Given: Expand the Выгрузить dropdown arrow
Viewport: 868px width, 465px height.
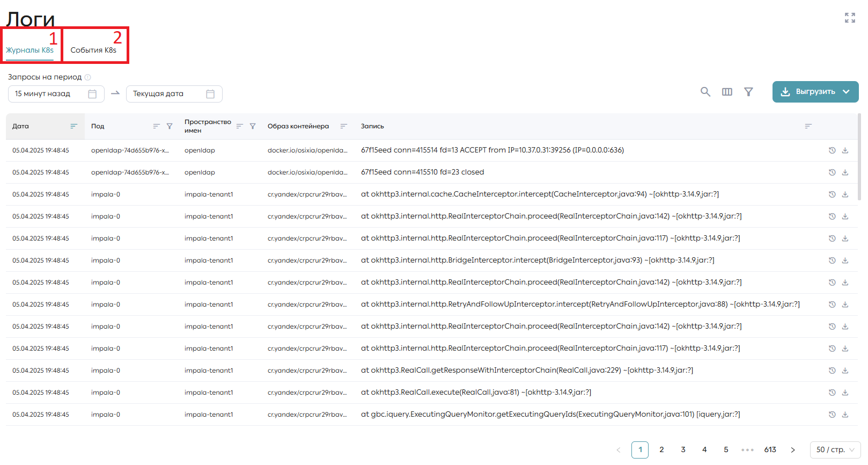Looking at the screenshot, I should click(x=846, y=92).
